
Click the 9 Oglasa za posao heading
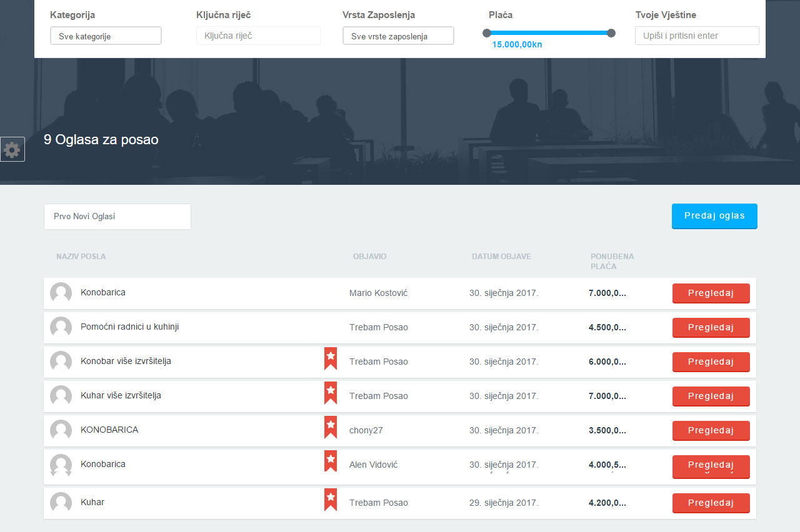[x=101, y=140]
